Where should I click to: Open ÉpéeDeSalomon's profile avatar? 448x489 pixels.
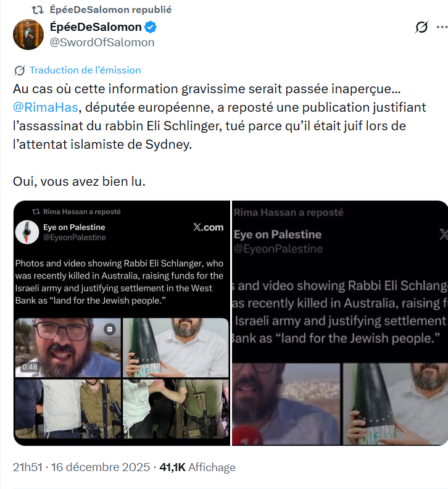click(x=28, y=34)
